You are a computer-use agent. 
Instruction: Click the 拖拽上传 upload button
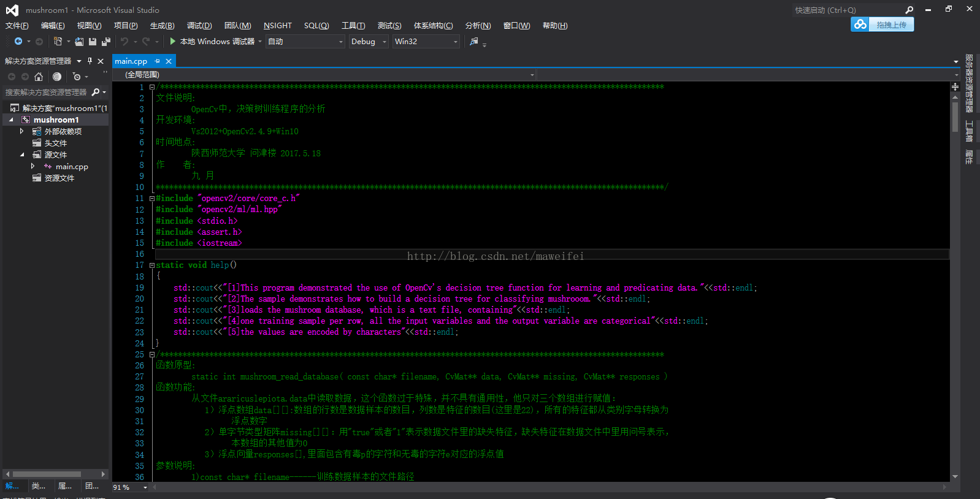[x=882, y=25]
